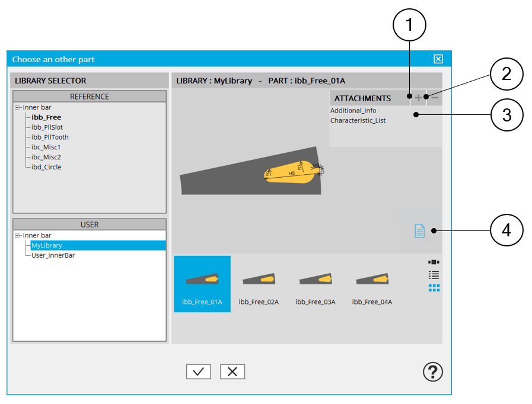Open the Characteristic_List attachment
This screenshot has width=532, height=404.
(x=358, y=121)
